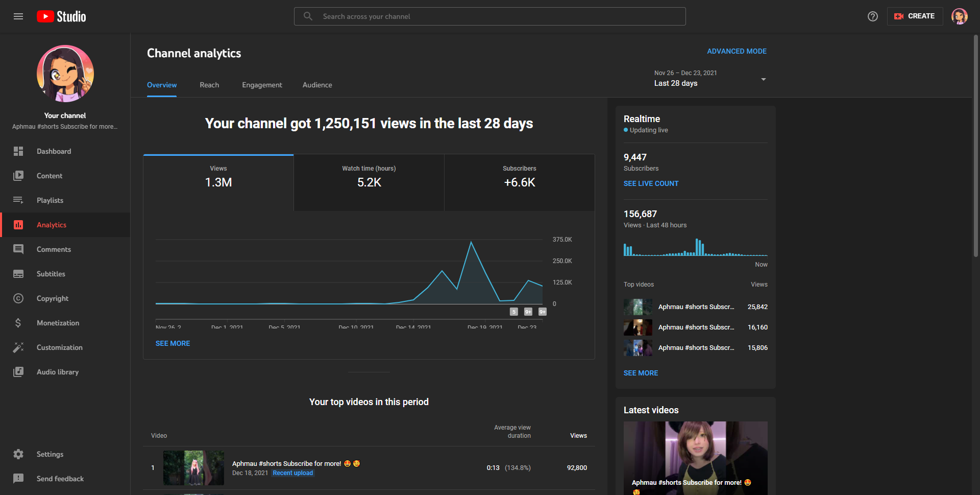980x495 pixels.
Task: Click the CREATE button
Action: [x=915, y=16]
